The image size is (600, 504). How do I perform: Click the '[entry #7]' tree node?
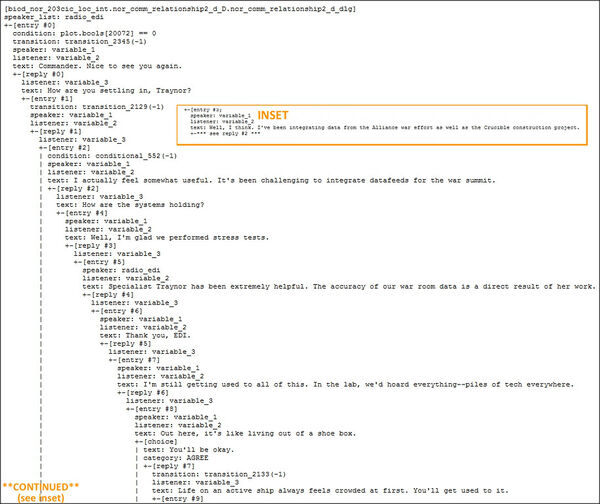[x=134, y=360]
